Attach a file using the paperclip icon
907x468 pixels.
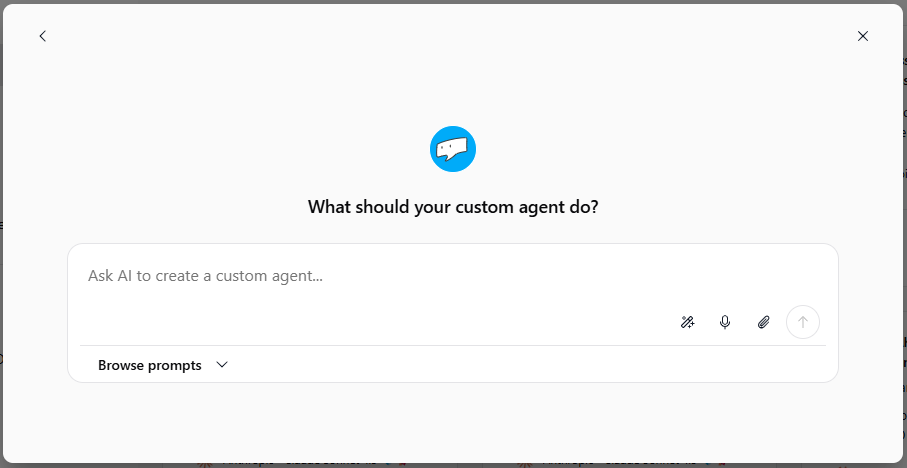(764, 322)
